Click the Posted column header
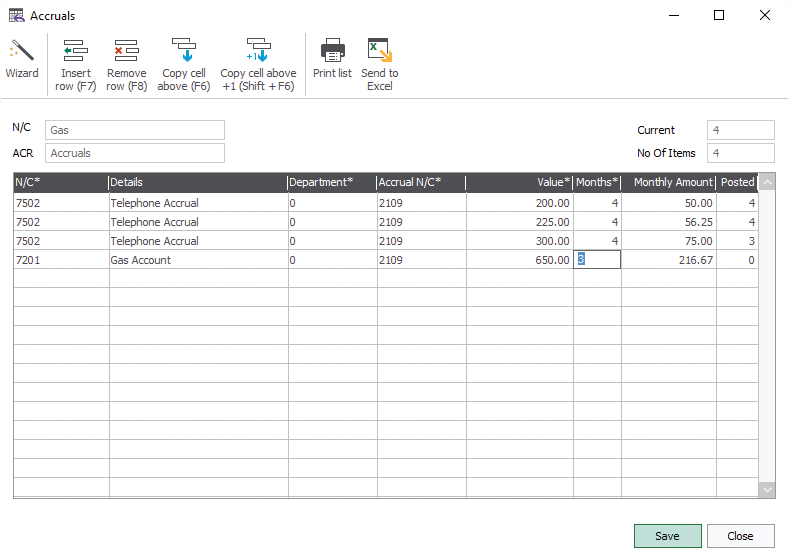 [737, 182]
